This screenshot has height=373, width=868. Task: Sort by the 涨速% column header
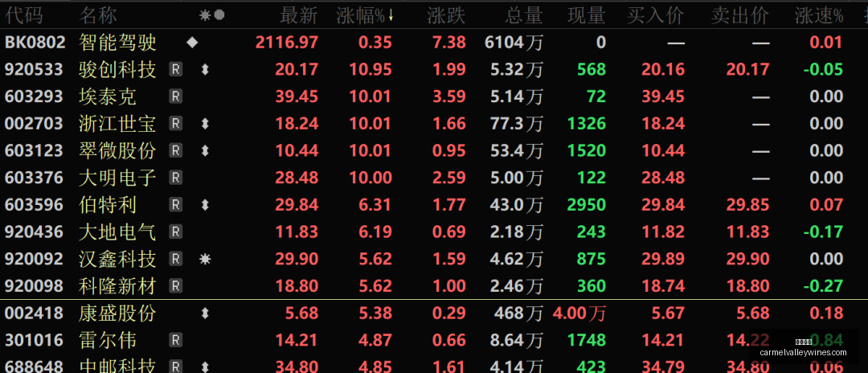[x=819, y=15]
